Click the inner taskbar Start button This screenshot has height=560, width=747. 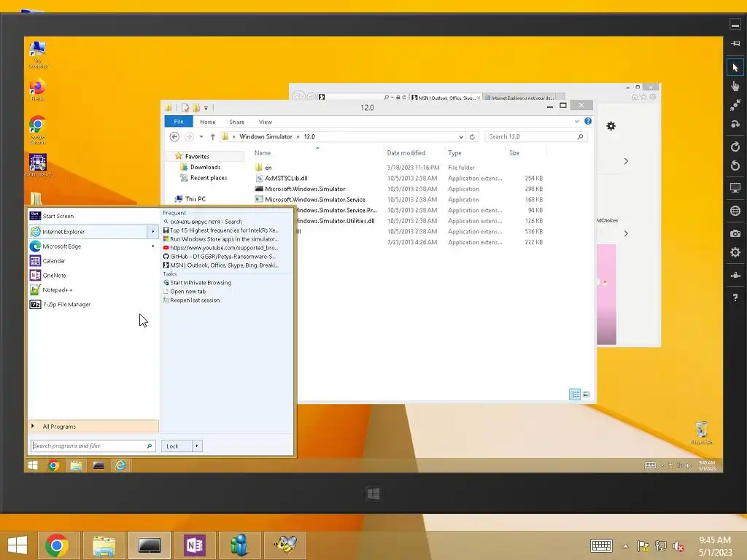[x=33, y=465]
